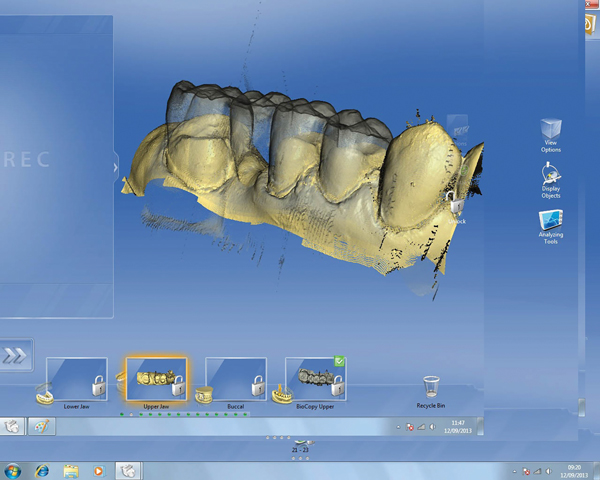Open Windows Media Player in taskbar
This screenshot has height=480, width=600.
pyautogui.click(x=98, y=469)
